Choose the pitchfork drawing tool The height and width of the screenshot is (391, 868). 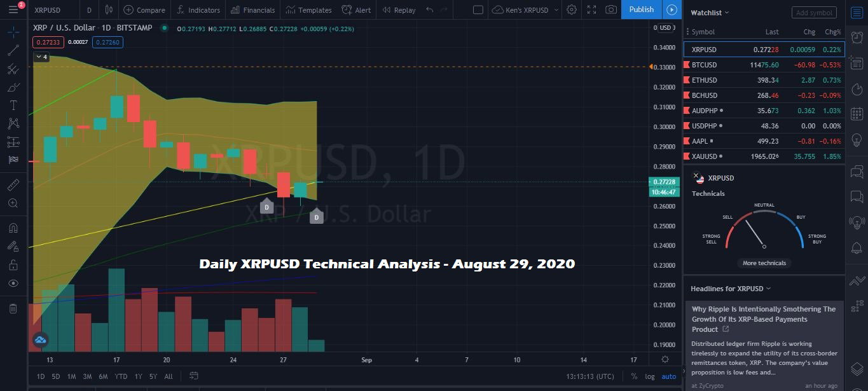[x=13, y=69]
